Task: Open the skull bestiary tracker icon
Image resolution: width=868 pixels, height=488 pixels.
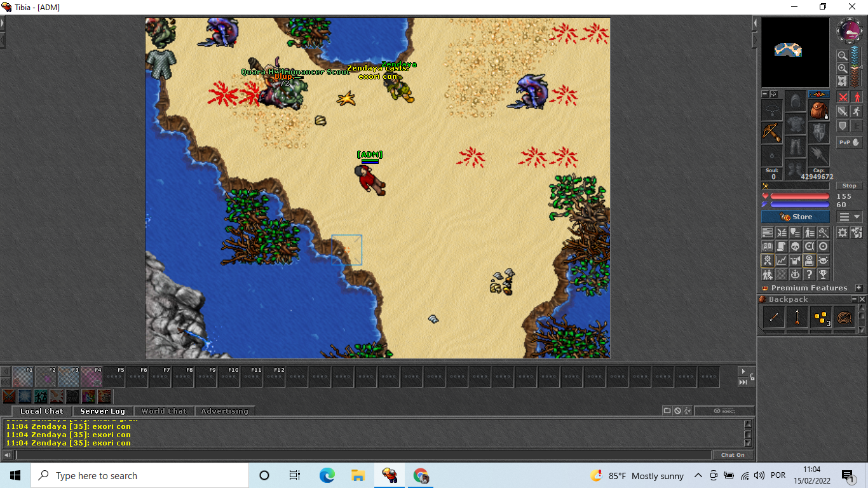Action: click(796, 247)
